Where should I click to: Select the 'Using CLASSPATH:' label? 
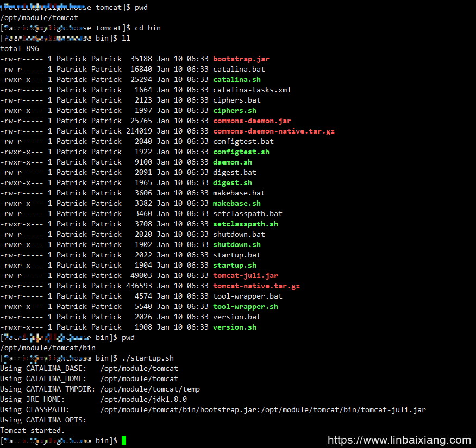[35, 409]
